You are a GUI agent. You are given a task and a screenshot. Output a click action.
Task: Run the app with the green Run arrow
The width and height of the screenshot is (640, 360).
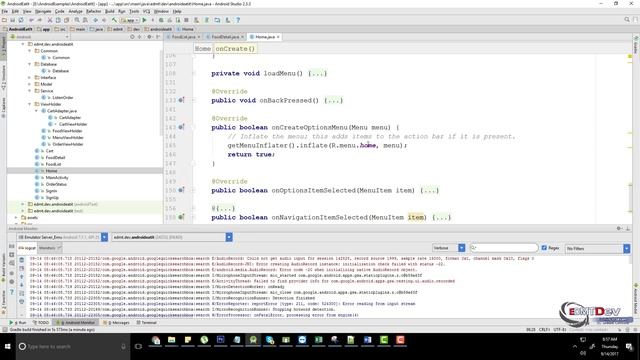point(144,20)
